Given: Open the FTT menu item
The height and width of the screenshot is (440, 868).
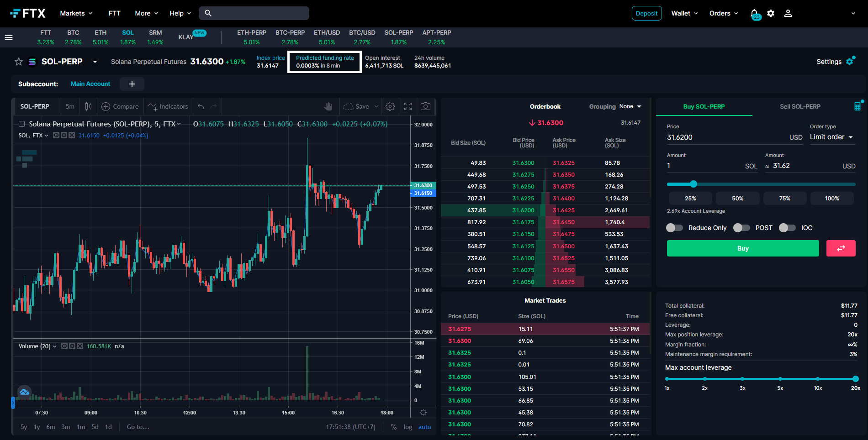Looking at the screenshot, I should point(114,13).
